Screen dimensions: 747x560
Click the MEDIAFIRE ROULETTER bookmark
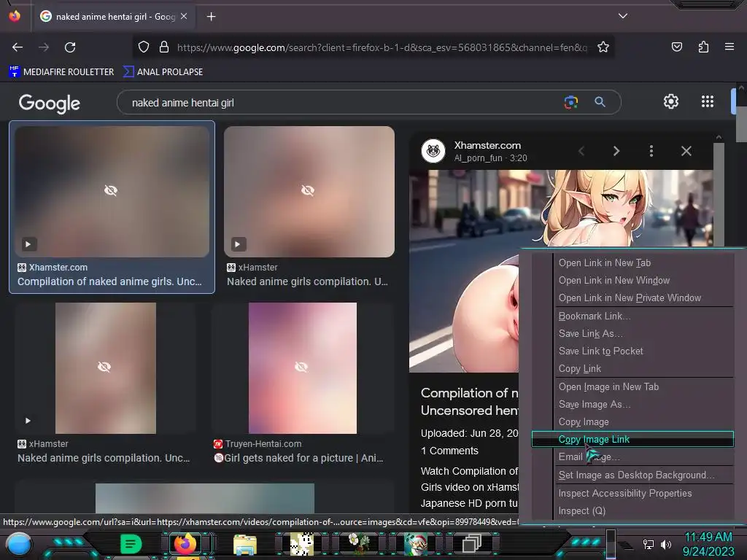click(x=61, y=72)
